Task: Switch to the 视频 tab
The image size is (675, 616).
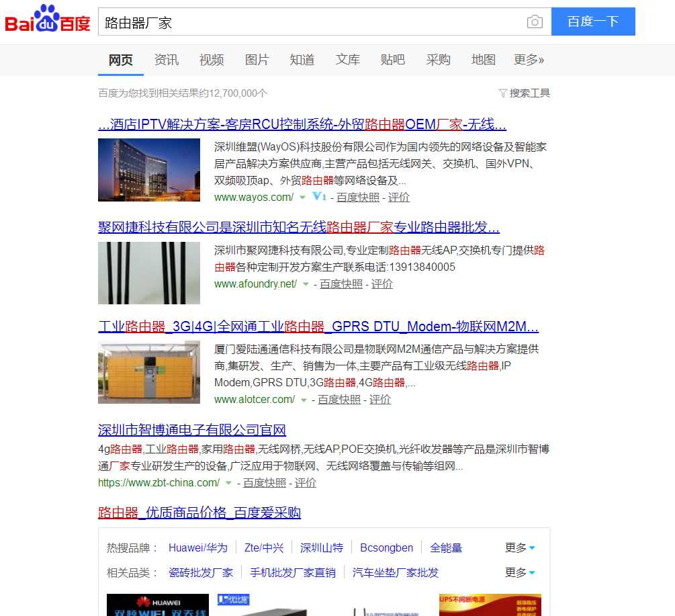Action: [x=212, y=60]
